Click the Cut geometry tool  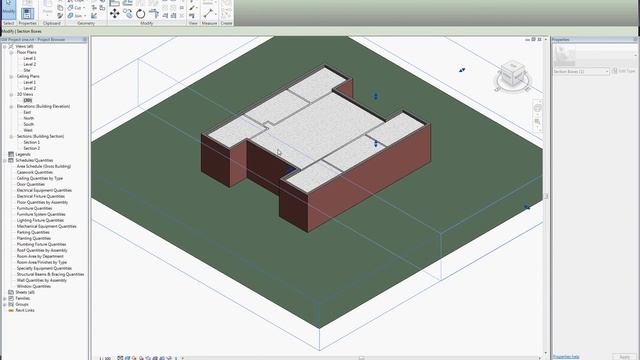point(76,8)
